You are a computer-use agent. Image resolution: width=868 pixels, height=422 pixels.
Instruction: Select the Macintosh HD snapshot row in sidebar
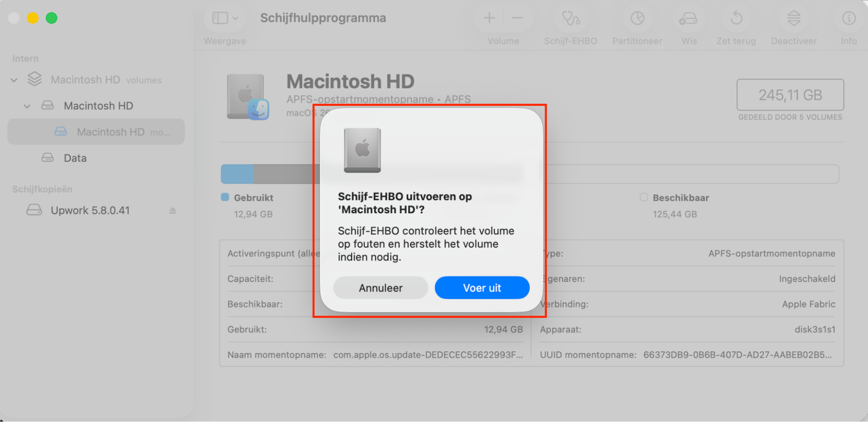[x=96, y=132]
